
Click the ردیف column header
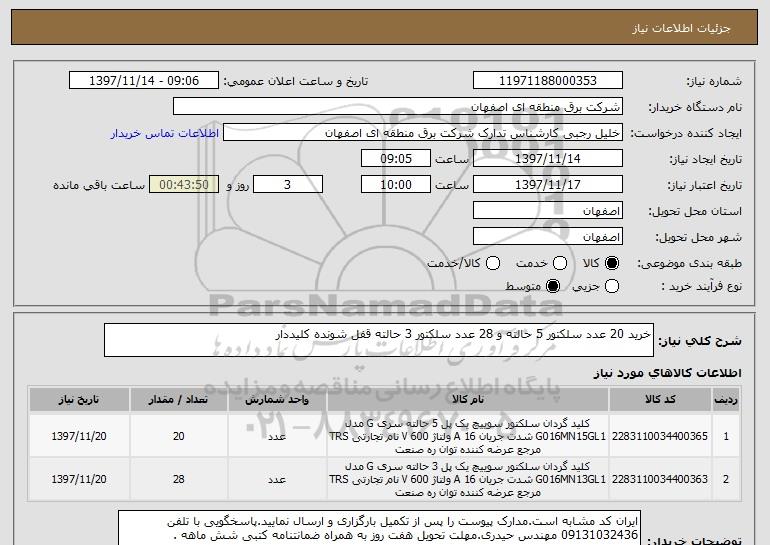pyautogui.click(x=726, y=400)
